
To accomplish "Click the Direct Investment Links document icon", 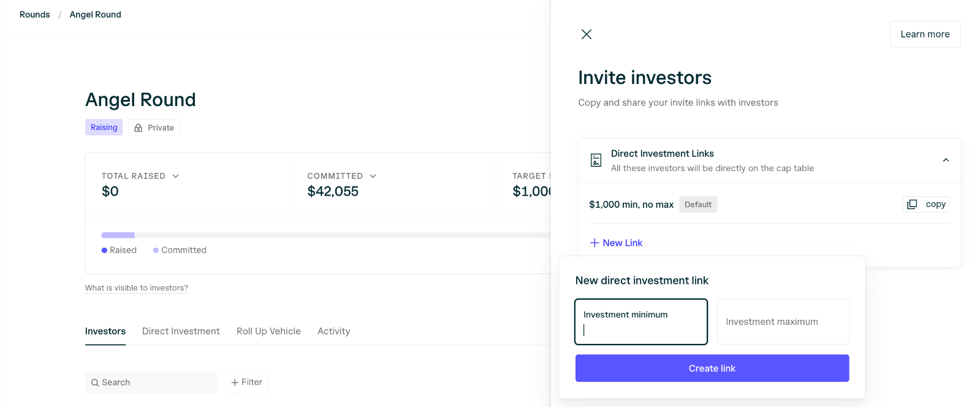I will pos(596,160).
